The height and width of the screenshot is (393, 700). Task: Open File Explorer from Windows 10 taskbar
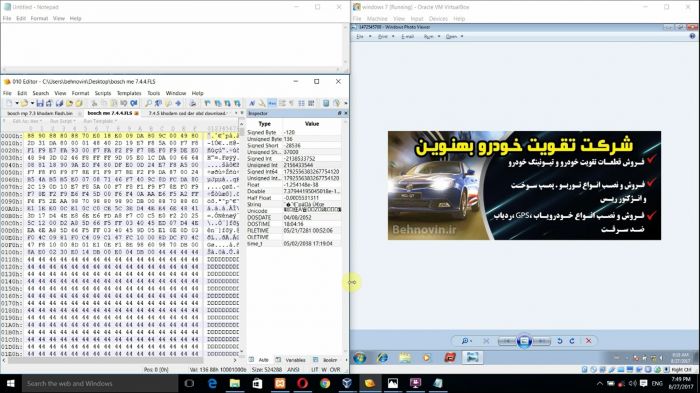click(x=235, y=384)
